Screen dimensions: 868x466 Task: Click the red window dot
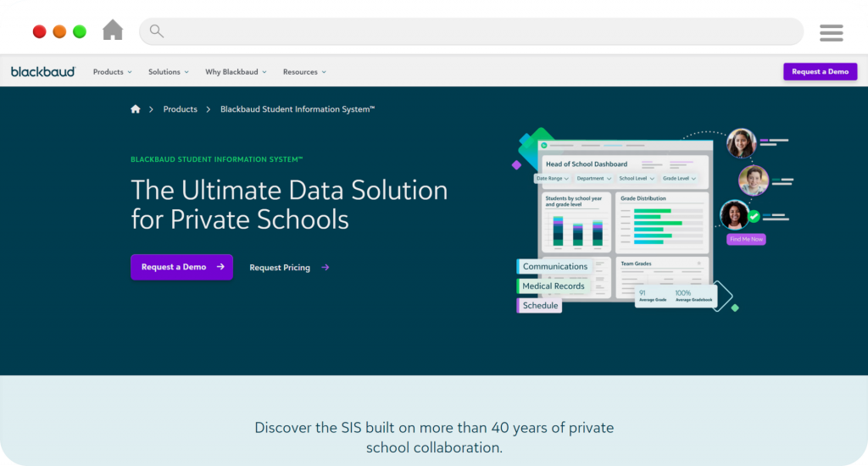[40, 31]
